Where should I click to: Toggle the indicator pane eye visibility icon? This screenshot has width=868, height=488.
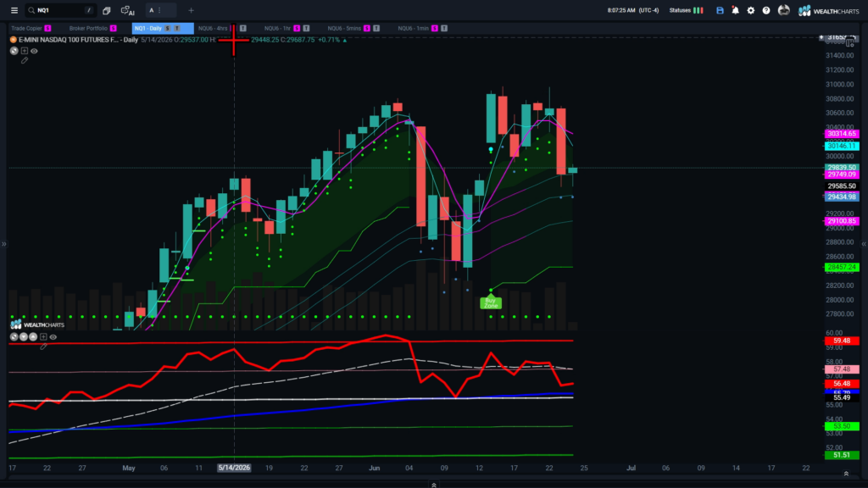(53, 337)
